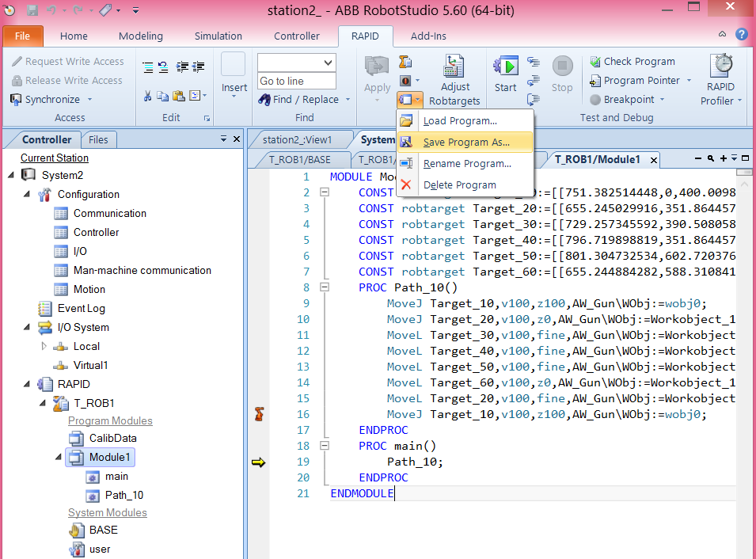Image resolution: width=756 pixels, height=559 pixels.
Task: Click the Start program execution icon
Action: (505, 67)
